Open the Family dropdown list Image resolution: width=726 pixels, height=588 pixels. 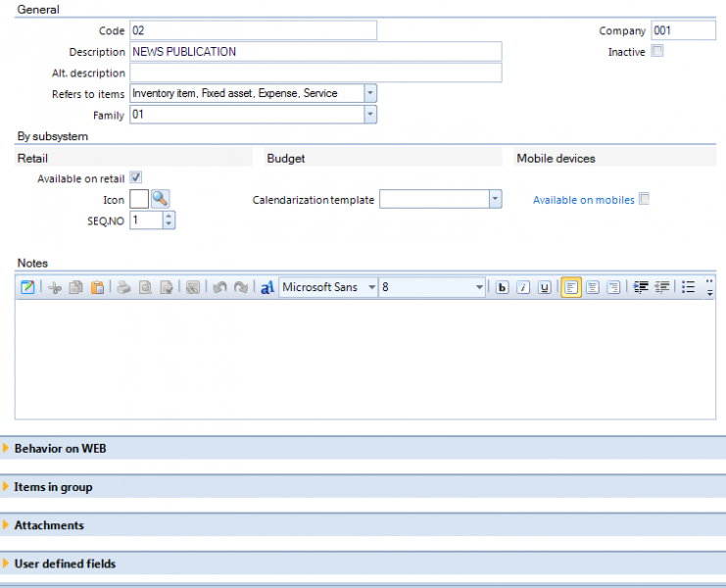click(x=370, y=115)
